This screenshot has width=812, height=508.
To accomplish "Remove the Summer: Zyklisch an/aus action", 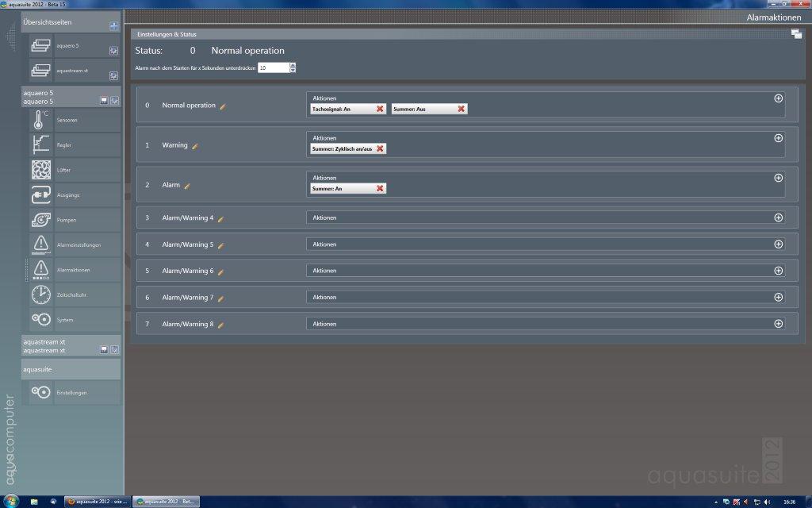I will click(380, 148).
